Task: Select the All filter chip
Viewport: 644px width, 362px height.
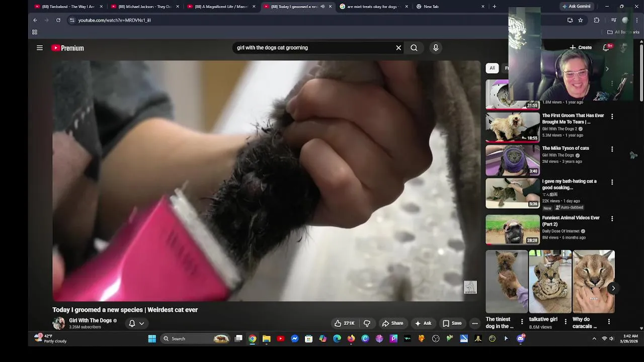Action: (492, 68)
